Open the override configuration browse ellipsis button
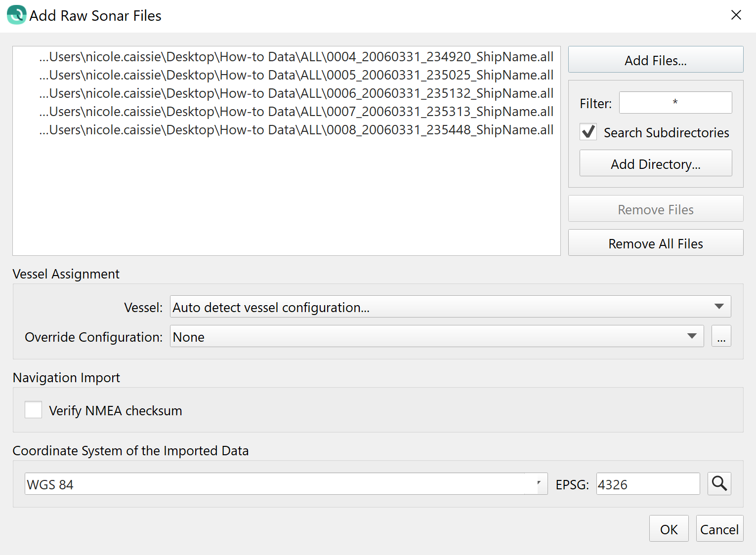 pyautogui.click(x=721, y=336)
